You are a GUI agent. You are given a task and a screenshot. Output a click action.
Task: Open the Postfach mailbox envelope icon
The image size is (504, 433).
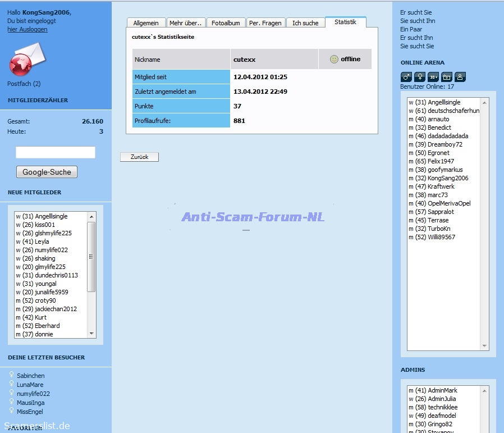pos(27,59)
